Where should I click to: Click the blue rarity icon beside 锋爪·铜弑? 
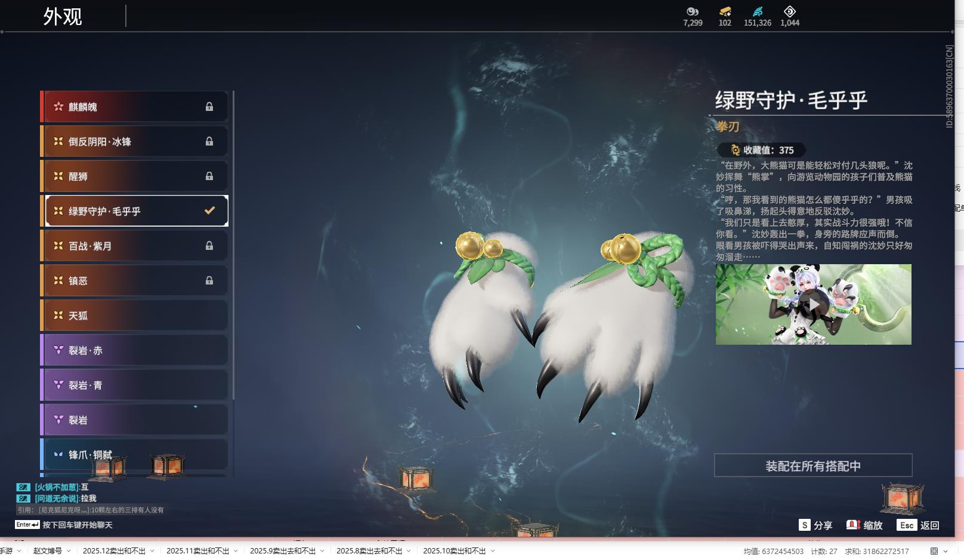pyautogui.click(x=58, y=454)
